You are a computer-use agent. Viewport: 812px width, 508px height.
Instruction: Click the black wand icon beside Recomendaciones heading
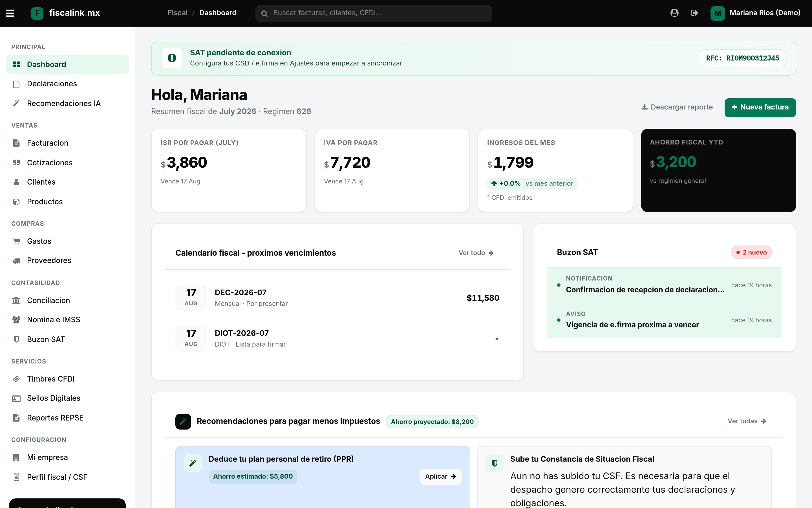pos(183,421)
